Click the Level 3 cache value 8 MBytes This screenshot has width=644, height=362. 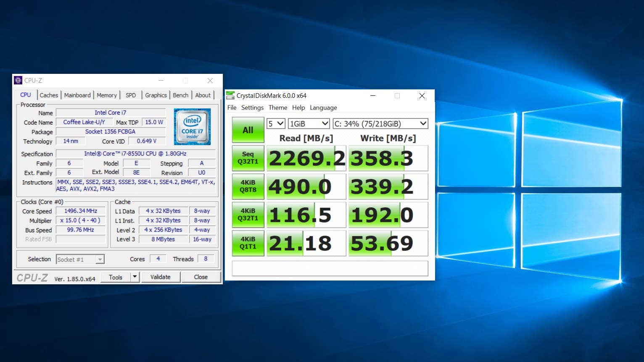[x=163, y=239]
